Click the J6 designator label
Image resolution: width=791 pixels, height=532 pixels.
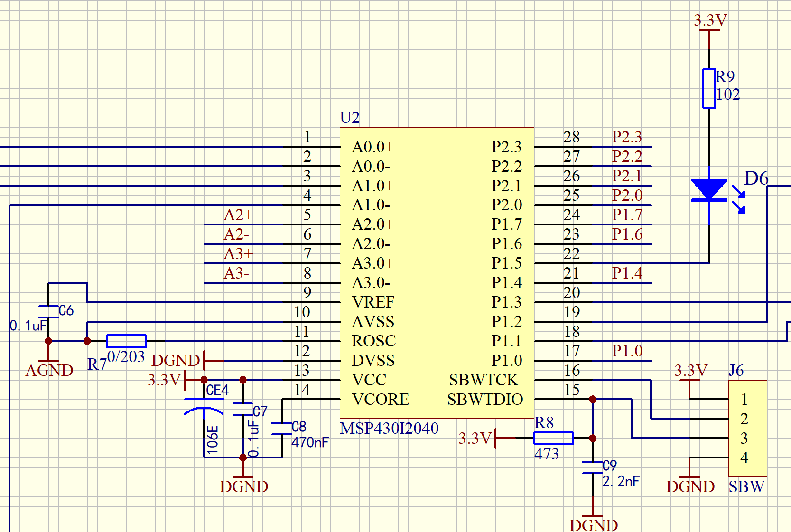pyautogui.click(x=736, y=370)
